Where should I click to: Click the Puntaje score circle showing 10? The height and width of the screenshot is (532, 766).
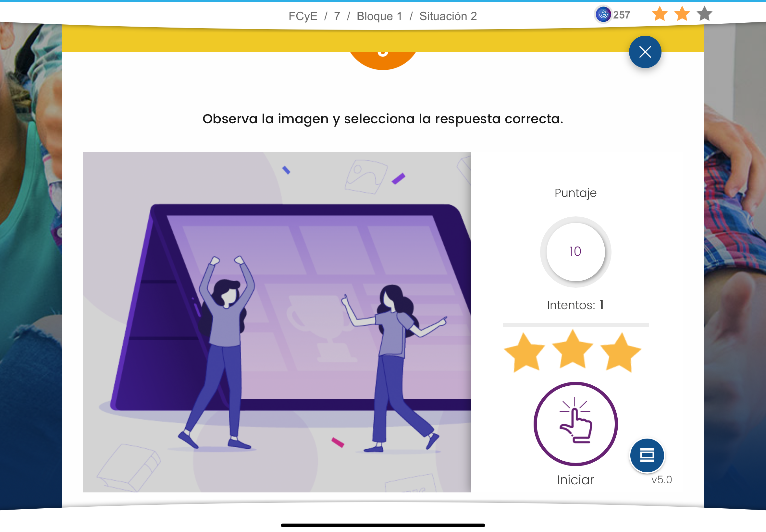tap(575, 252)
